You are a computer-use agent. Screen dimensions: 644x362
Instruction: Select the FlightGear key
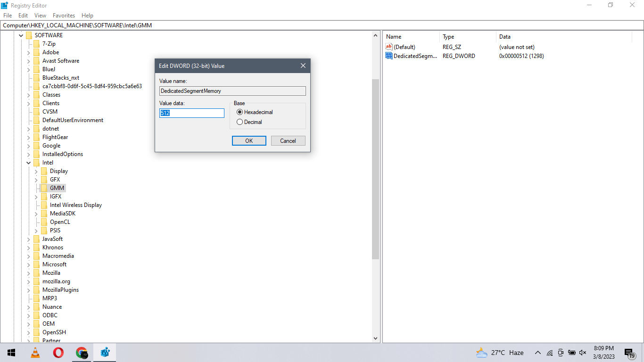pyautogui.click(x=55, y=137)
